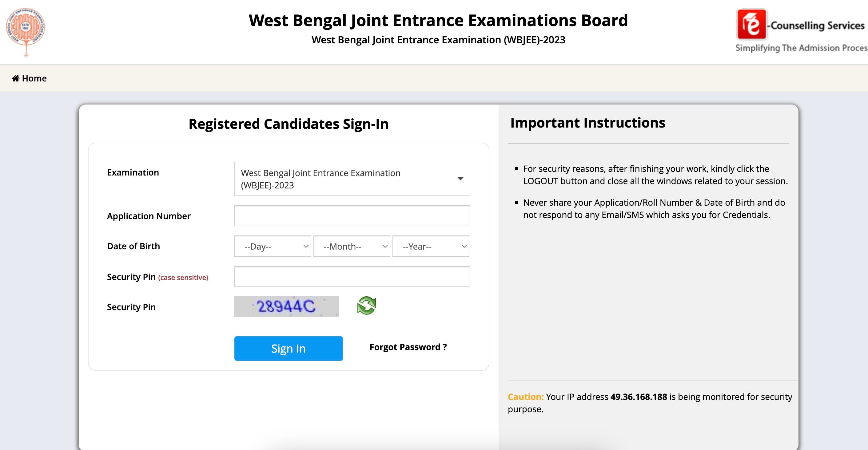Image resolution: width=868 pixels, height=450 pixels.
Task: Open the --Year-- dropdown
Action: coord(430,246)
